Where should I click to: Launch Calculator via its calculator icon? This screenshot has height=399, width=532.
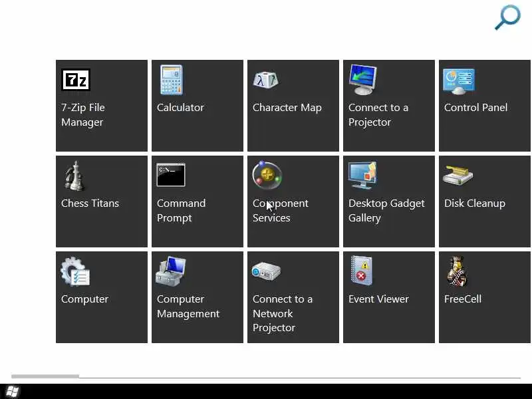pyautogui.click(x=172, y=80)
